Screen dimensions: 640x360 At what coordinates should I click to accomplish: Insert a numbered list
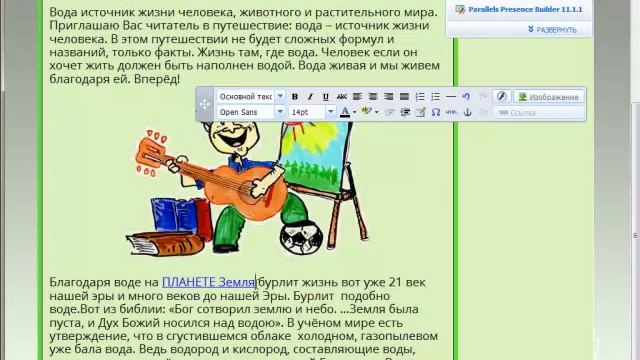coord(420,97)
